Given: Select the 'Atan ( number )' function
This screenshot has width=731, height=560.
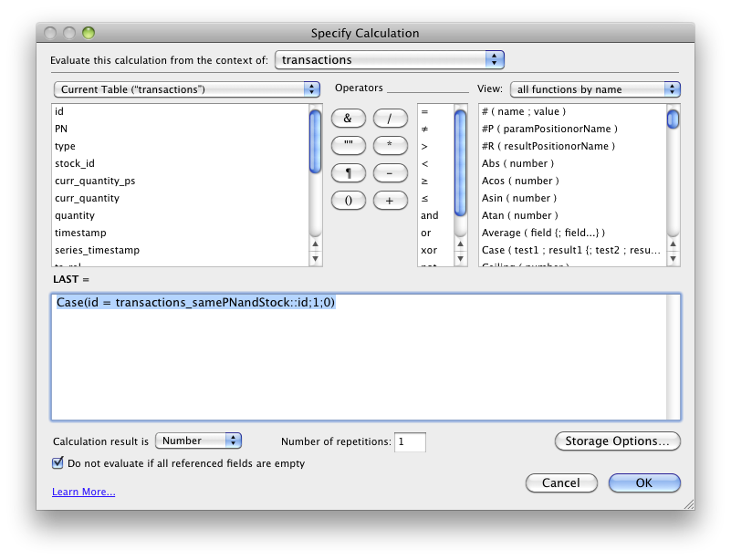Looking at the screenshot, I should coord(572,215).
